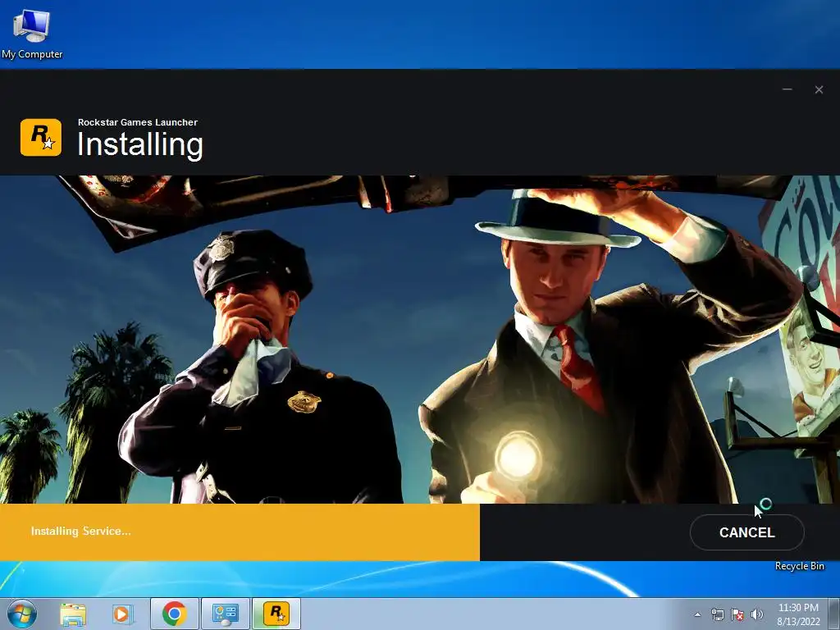This screenshot has height=630, width=840.
Task: Open the network status tray icon
Action: point(717,614)
